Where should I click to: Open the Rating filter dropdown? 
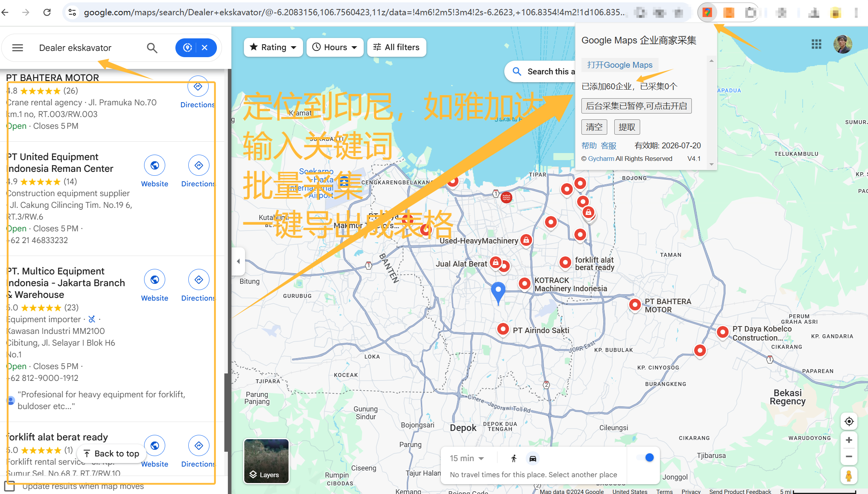pyautogui.click(x=273, y=47)
